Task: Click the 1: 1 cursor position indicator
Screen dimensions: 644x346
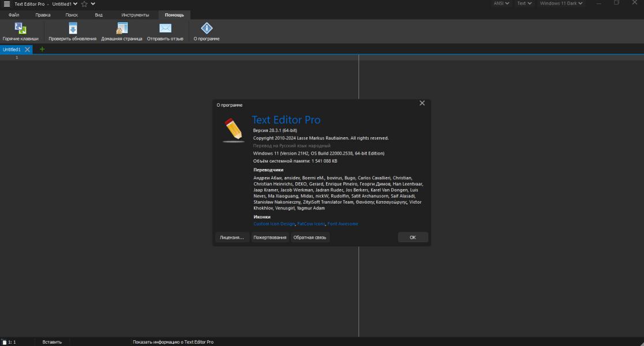Action: click(x=12, y=342)
